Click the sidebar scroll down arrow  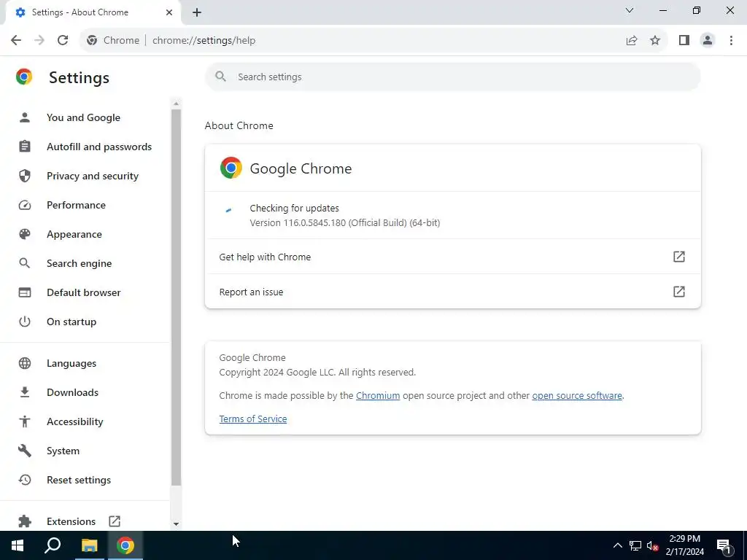click(x=177, y=524)
